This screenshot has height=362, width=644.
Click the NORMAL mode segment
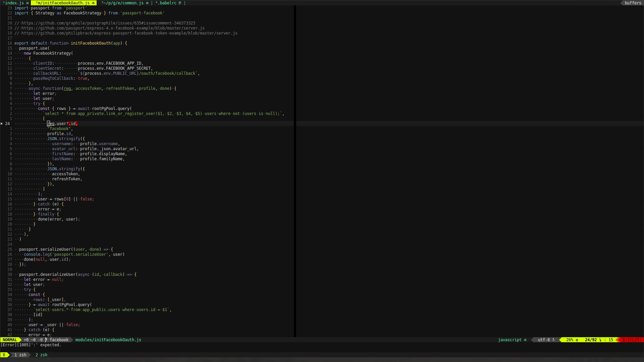point(10,340)
